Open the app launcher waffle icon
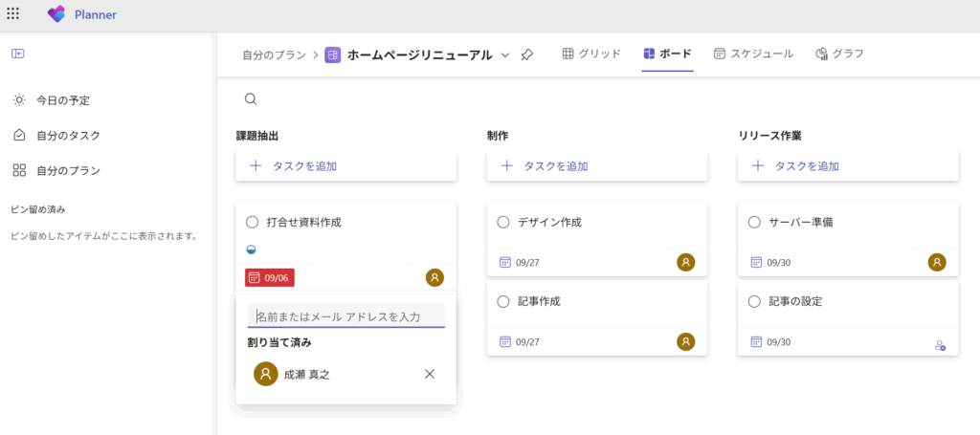 tap(13, 14)
